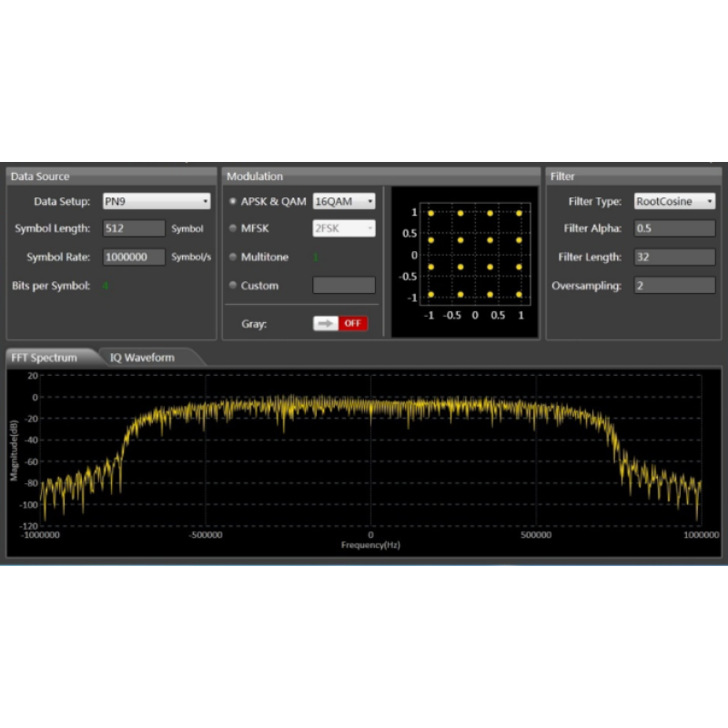Click the 16QAM constellation diagram
728x728 pixels.
tap(475, 254)
